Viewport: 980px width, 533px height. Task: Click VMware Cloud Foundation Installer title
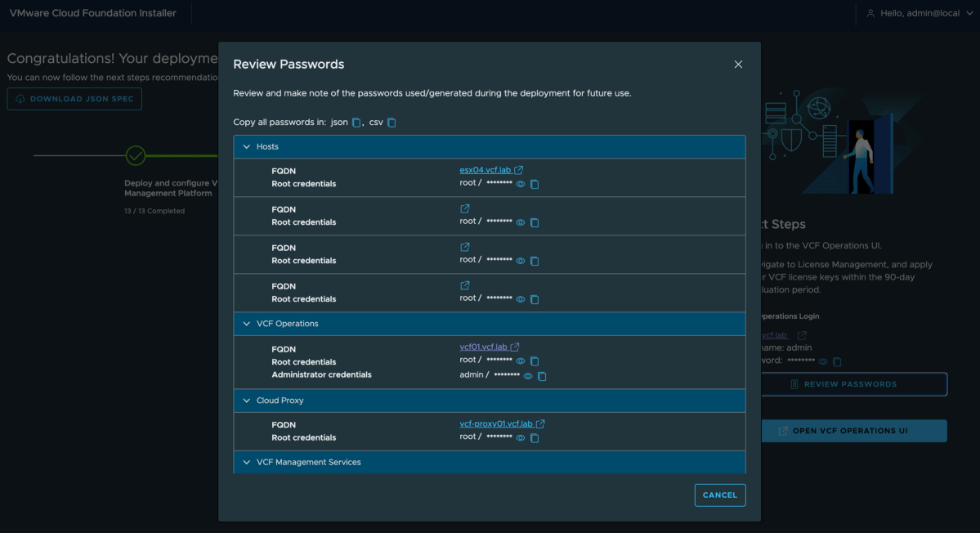[93, 13]
